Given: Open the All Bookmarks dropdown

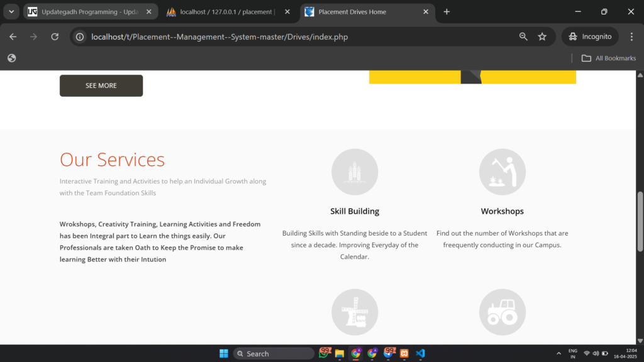Looking at the screenshot, I should tap(608, 58).
